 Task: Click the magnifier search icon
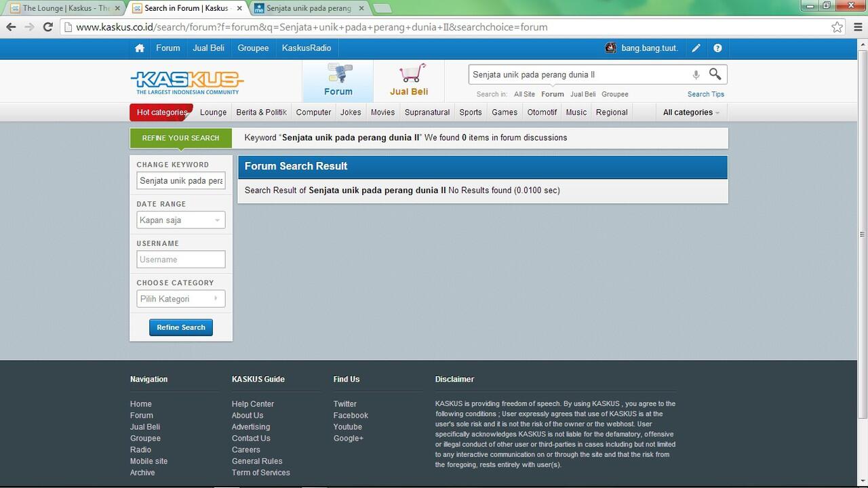715,74
